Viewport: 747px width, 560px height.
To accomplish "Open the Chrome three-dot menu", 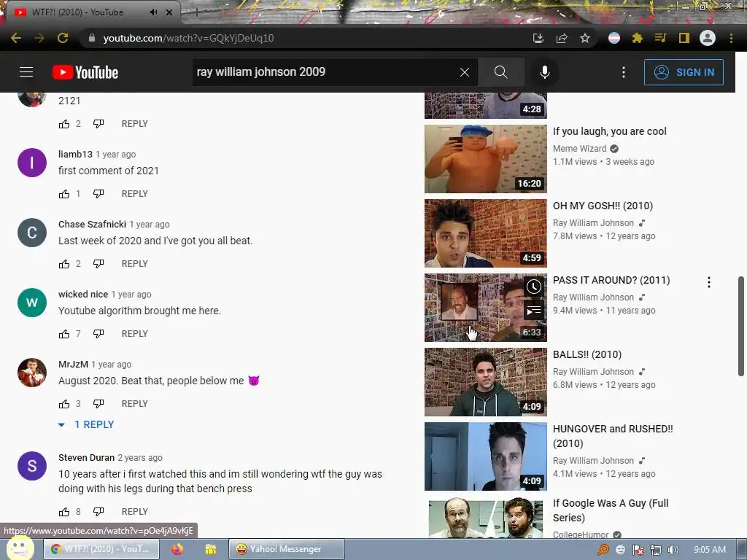I will coord(731,38).
